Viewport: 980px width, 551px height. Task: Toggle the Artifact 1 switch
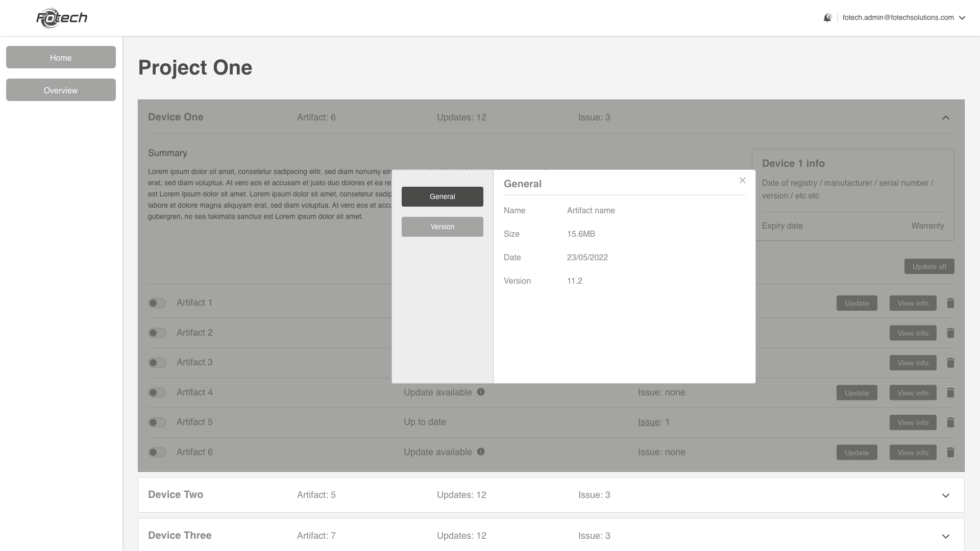pyautogui.click(x=157, y=303)
